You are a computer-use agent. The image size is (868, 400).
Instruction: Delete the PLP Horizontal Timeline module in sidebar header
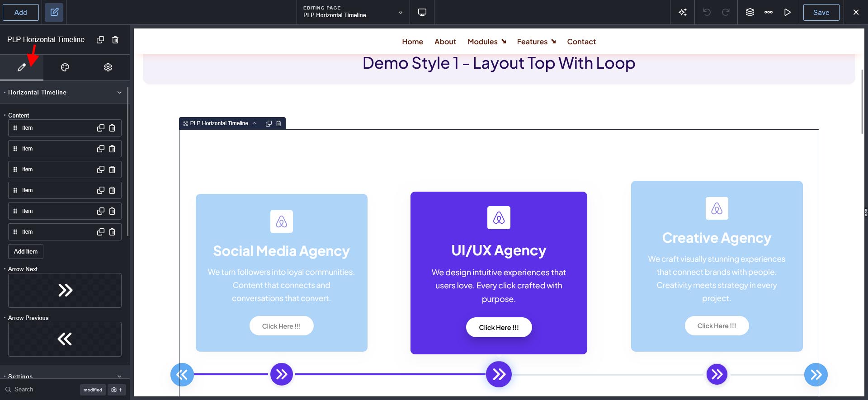115,40
